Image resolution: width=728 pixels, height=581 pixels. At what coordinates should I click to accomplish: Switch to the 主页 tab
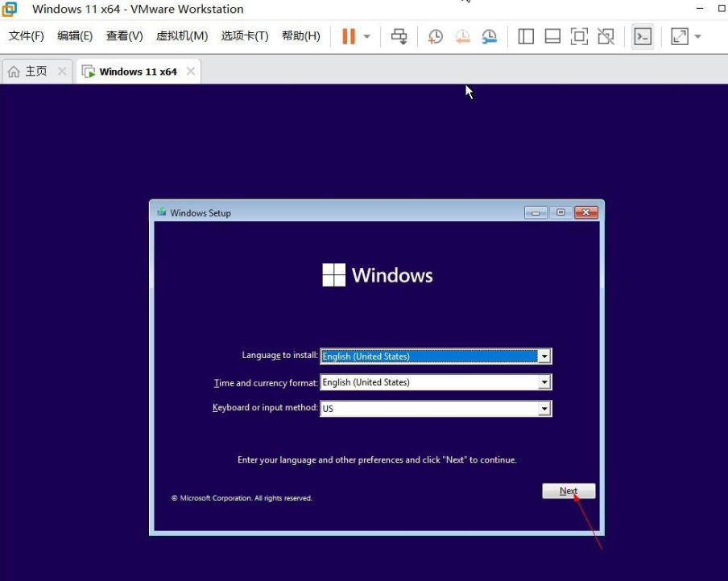coord(27,72)
